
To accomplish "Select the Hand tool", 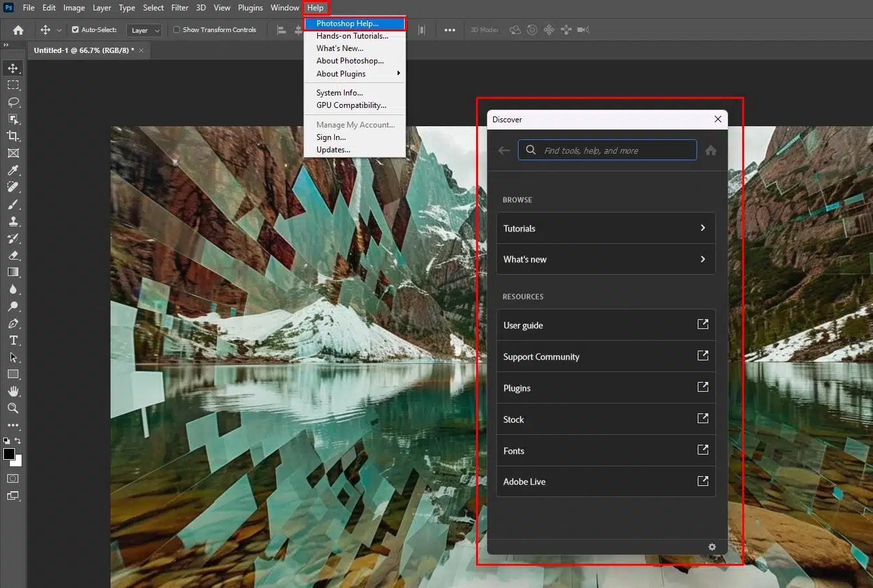I will coord(13,391).
